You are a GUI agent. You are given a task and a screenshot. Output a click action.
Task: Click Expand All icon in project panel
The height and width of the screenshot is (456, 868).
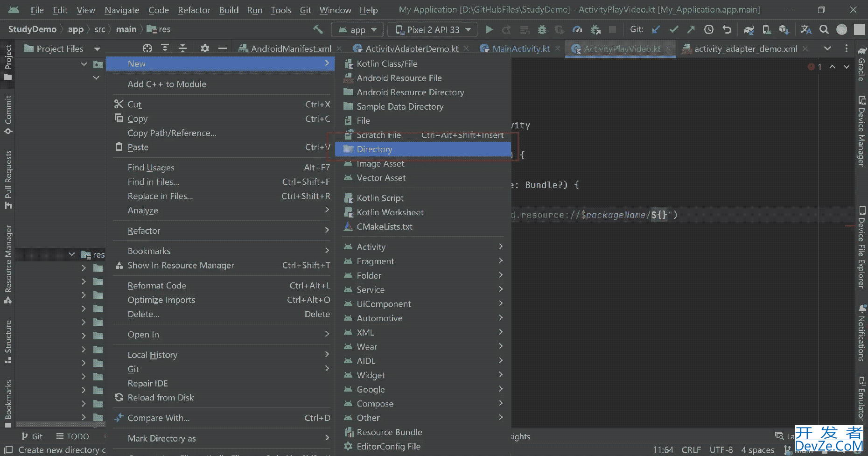pyautogui.click(x=165, y=49)
